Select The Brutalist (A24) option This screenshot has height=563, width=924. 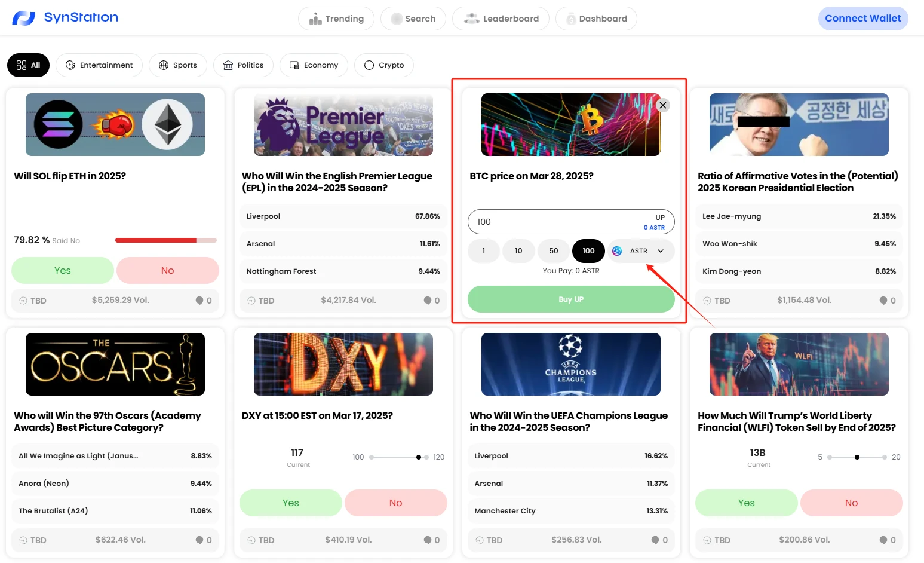pyautogui.click(x=115, y=511)
